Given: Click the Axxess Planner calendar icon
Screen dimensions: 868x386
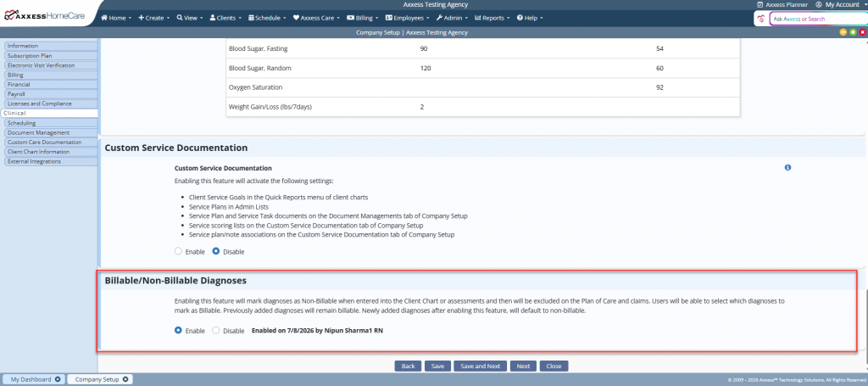Looking at the screenshot, I should [x=760, y=4].
